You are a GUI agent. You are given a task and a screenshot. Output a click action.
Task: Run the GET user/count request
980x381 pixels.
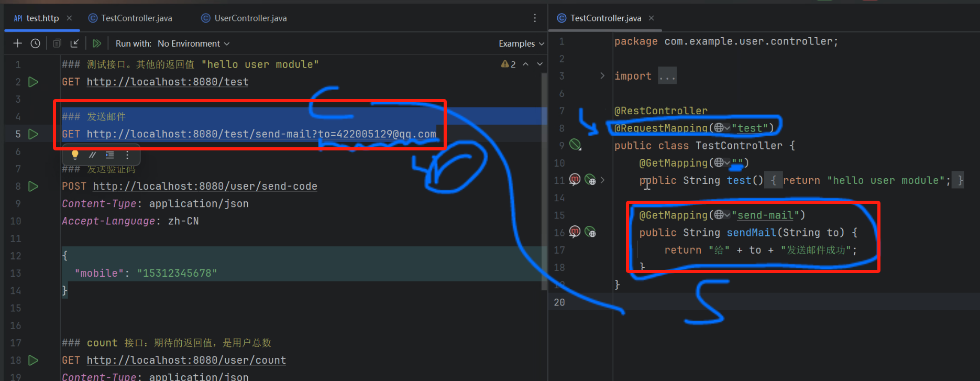33,360
